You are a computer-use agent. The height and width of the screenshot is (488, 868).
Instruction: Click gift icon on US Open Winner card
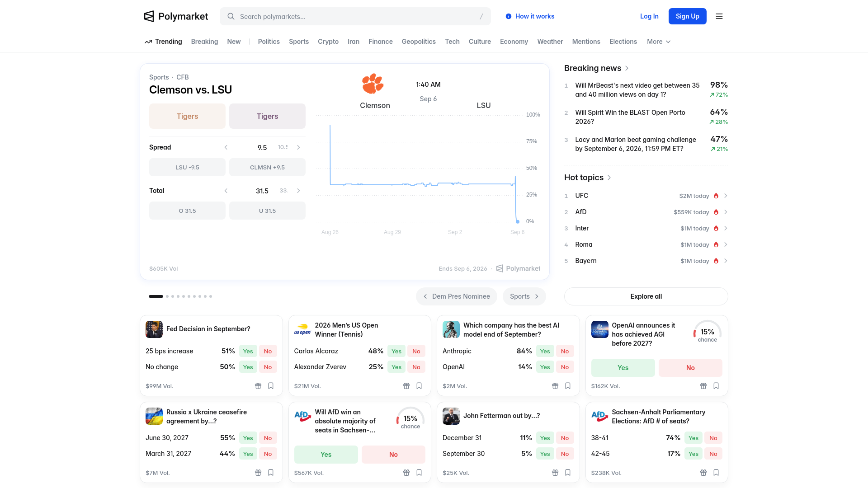[x=406, y=386]
